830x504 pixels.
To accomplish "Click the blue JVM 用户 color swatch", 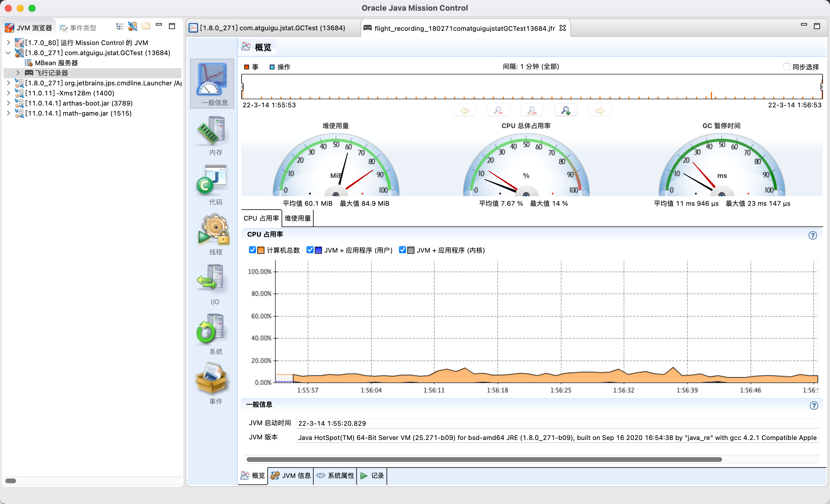I will click(318, 250).
